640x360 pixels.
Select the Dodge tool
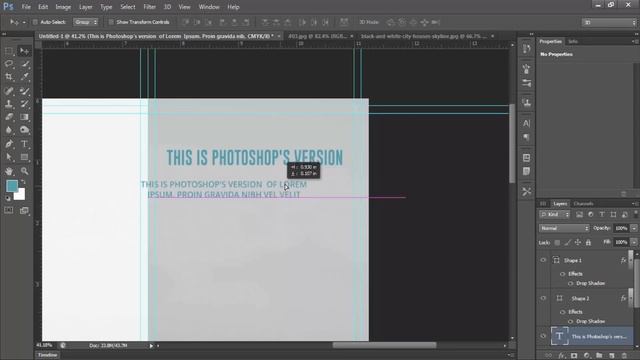pos(24,130)
